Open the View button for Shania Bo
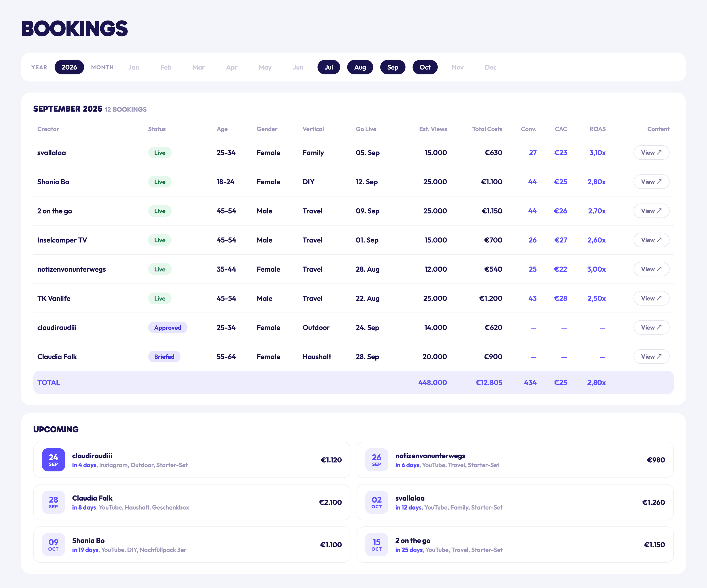Image resolution: width=707 pixels, height=588 pixels. click(651, 182)
